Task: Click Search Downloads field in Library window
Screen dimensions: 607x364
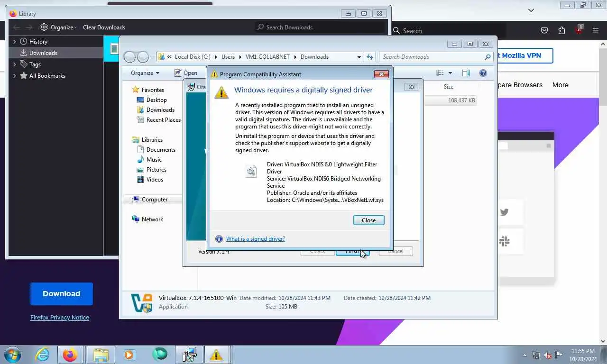Action: point(320,27)
